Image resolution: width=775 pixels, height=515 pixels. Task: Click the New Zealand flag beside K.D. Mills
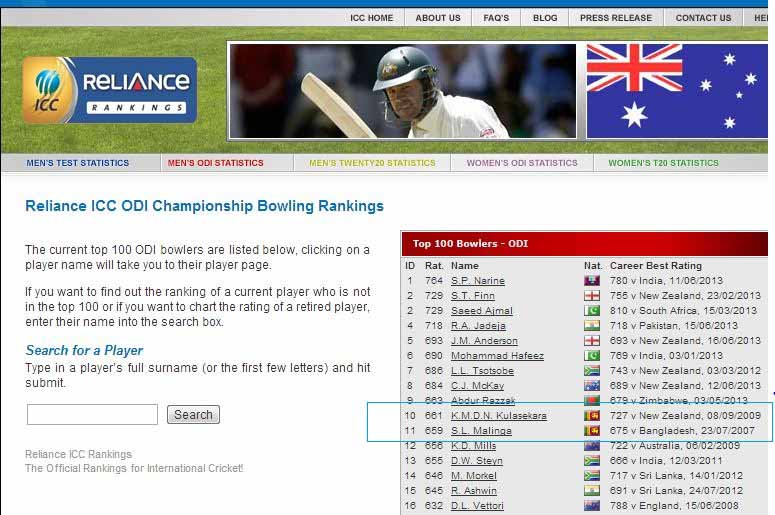592,446
